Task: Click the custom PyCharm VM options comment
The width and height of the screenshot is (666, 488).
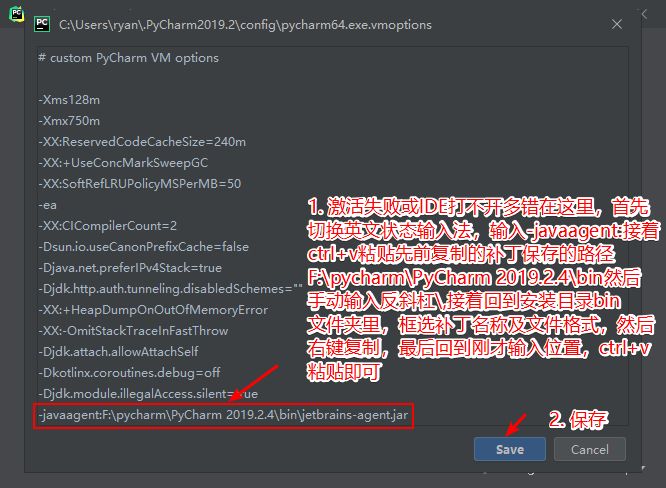Action: pyautogui.click(x=129, y=58)
